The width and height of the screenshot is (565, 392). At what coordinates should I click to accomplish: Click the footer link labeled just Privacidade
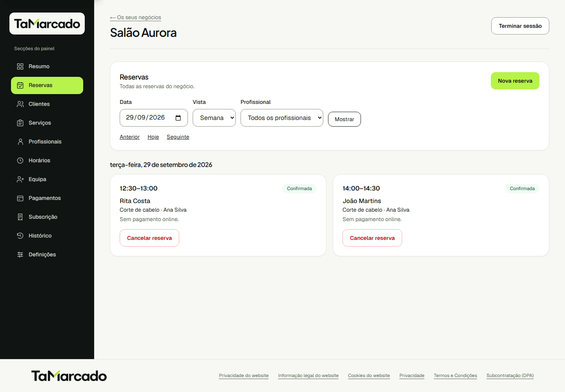click(412, 376)
